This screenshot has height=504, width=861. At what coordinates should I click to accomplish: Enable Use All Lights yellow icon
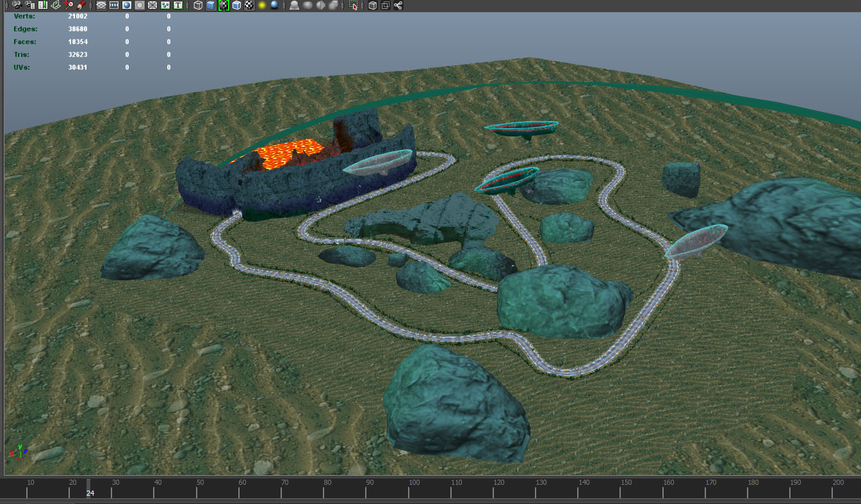pos(262,5)
